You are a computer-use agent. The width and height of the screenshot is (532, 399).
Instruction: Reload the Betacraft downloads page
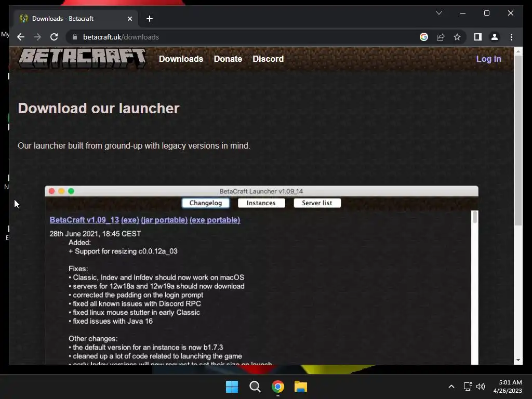pyautogui.click(x=54, y=37)
